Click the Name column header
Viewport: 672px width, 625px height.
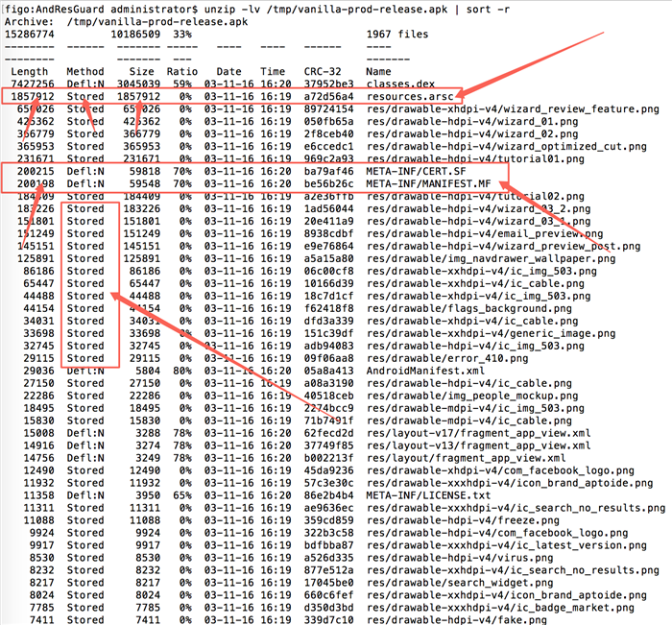click(x=378, y=72)
